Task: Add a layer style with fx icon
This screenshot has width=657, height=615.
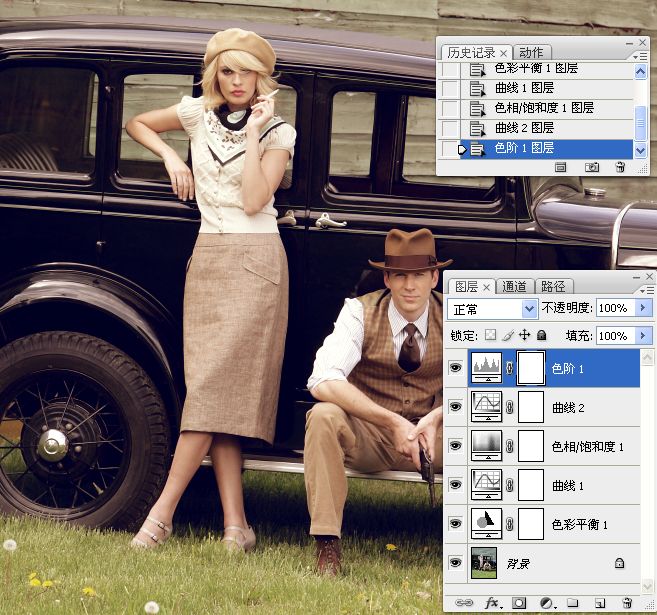Action: pyautogui.click(x=492, y=603)
